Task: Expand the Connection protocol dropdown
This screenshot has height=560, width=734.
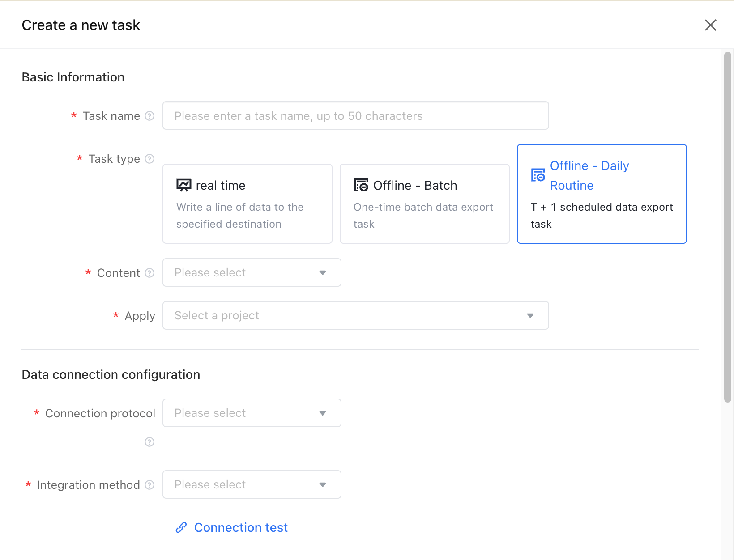Action: coord(252,413)
